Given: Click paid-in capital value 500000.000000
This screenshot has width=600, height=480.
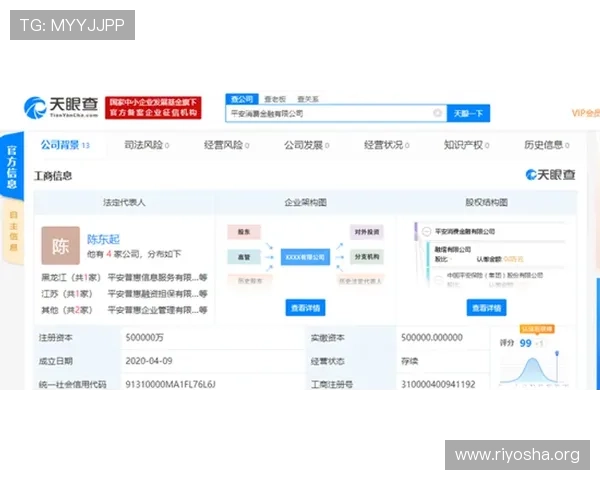Looking at the screenshot, I should (x=432, y=337).
